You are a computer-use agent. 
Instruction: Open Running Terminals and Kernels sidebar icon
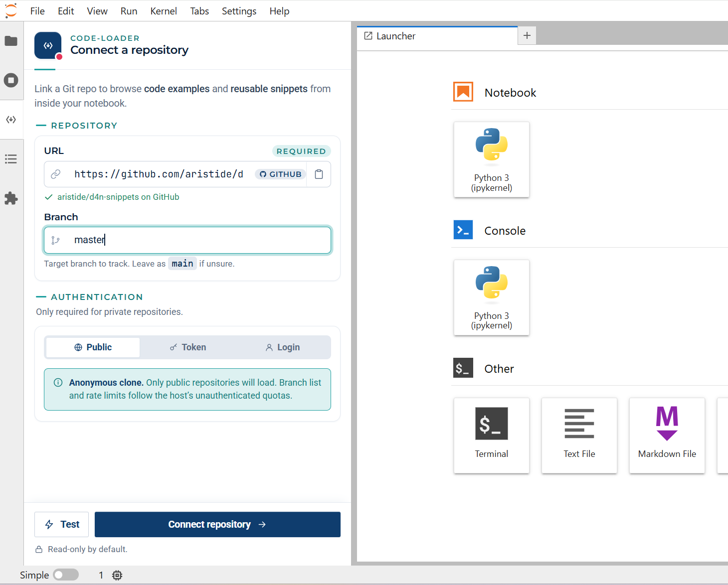click(x=11, y=80)
